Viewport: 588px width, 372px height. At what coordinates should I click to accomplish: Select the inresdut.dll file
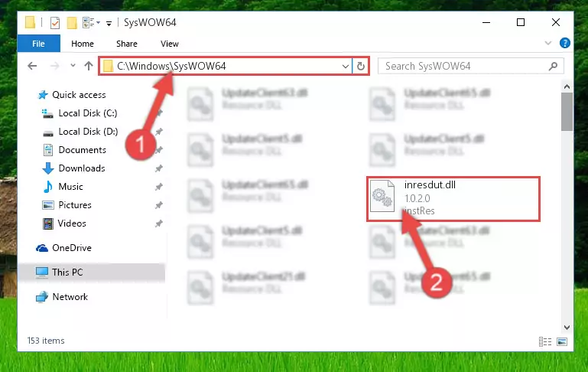tap(453, 198)
